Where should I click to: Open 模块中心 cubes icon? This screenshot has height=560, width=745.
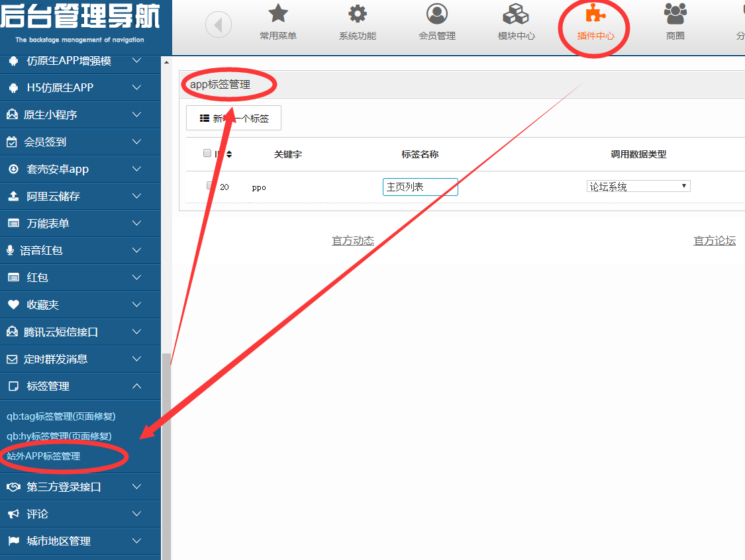pos(516,14)
